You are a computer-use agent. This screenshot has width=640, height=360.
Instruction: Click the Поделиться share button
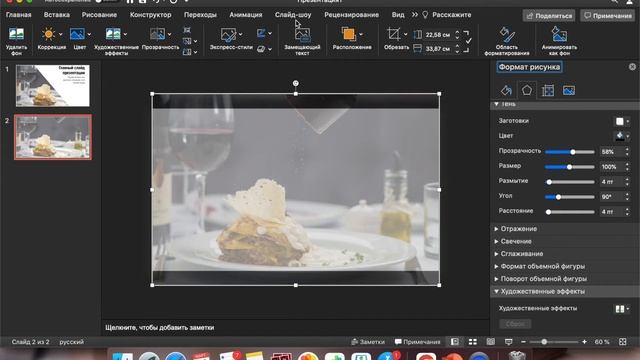549,16
